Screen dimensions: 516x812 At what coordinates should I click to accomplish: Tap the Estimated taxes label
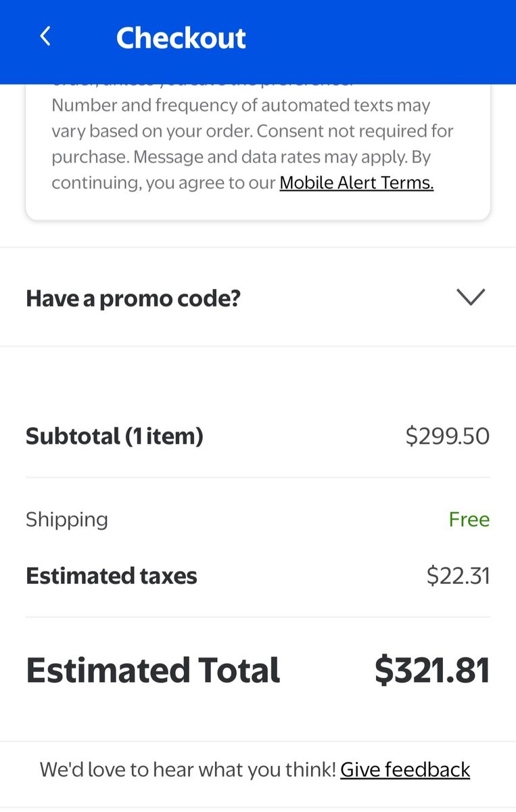(x=112, y=576)
